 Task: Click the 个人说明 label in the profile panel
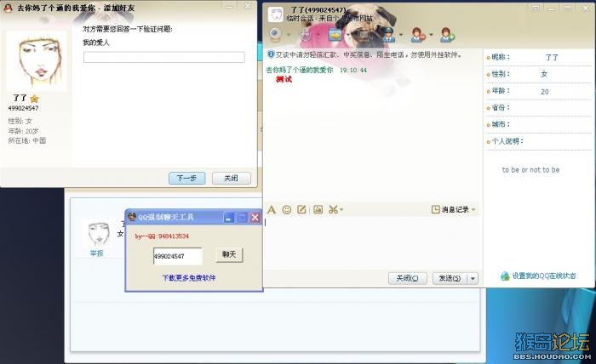507,141
